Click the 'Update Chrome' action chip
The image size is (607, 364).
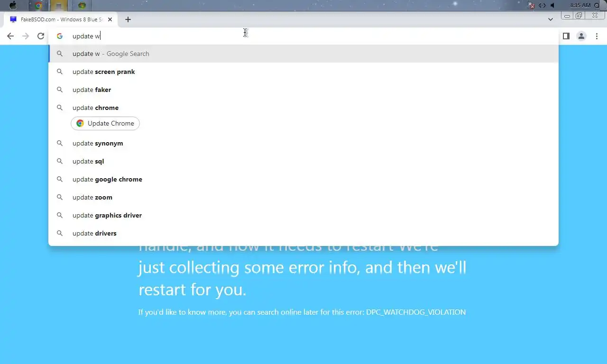coord(105,123)
